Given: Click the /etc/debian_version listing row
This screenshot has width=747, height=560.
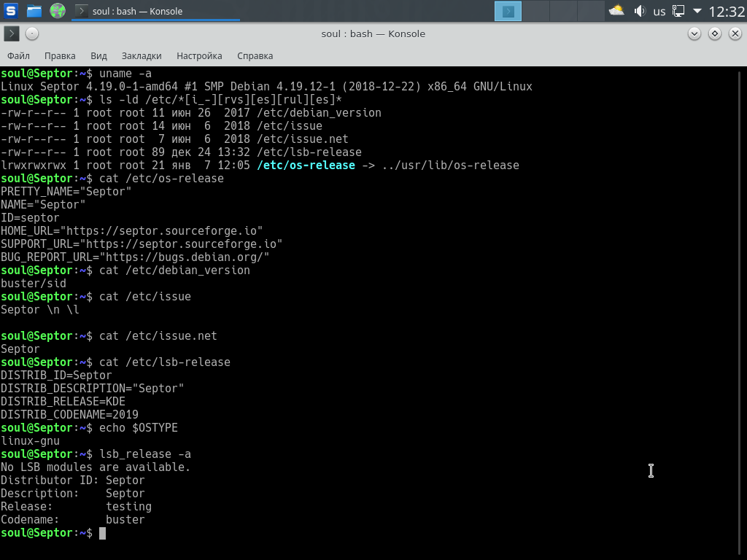Looking at the screenshot, I should (191, 113).
